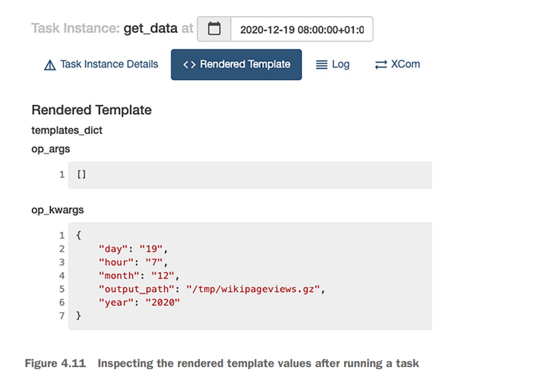
Task: Click the Rendered Template section heading
Action: point(92,110)
